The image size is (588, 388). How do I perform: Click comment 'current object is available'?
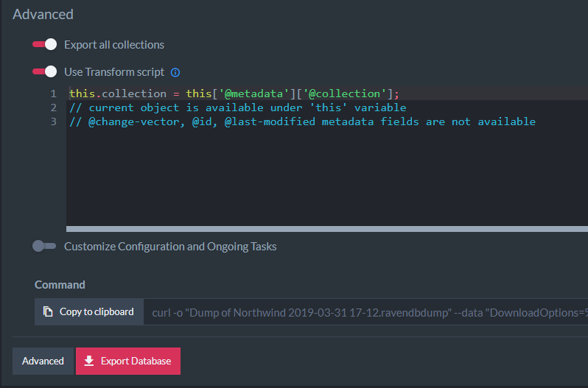(x=238, y=108)
